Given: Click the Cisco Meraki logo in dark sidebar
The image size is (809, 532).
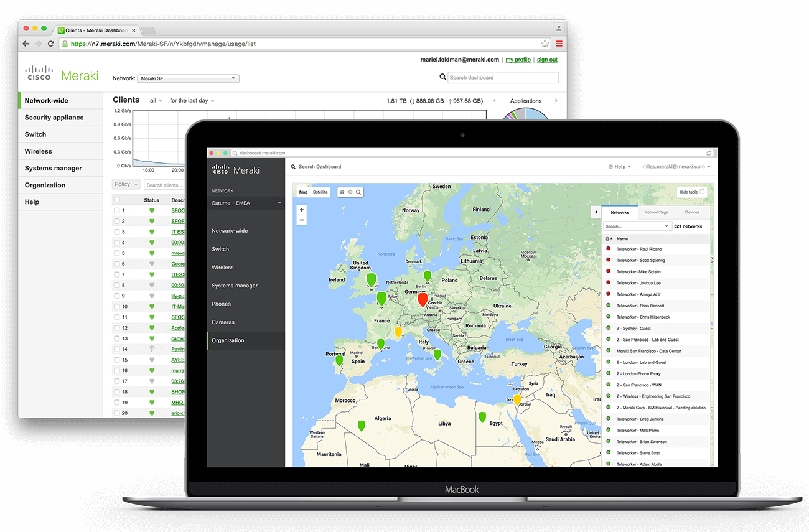Looking at the screenshot, I should [235, 170].
